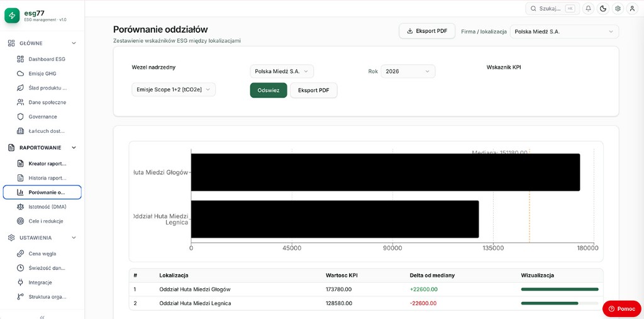This screenshot has height=319, width=644.
Task: Click the +22600.00 delta value
Action: [424, 289]
